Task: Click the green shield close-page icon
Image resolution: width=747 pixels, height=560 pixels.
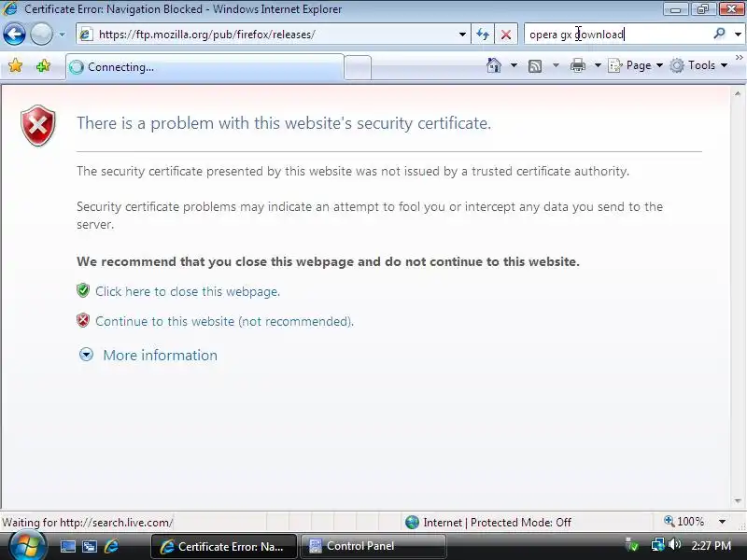Action: click(83, 290)
